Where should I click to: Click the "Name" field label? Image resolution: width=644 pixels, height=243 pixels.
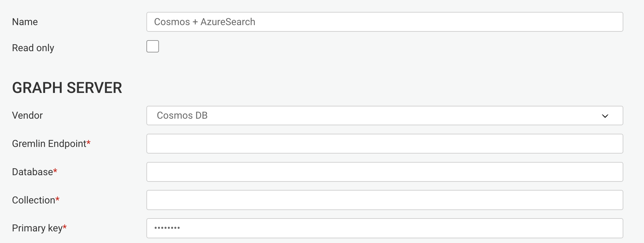25,22
